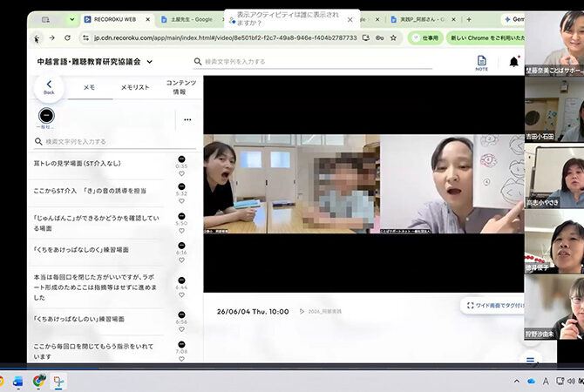Click tag icon above 7:08 timestamp

pos(181,344)
